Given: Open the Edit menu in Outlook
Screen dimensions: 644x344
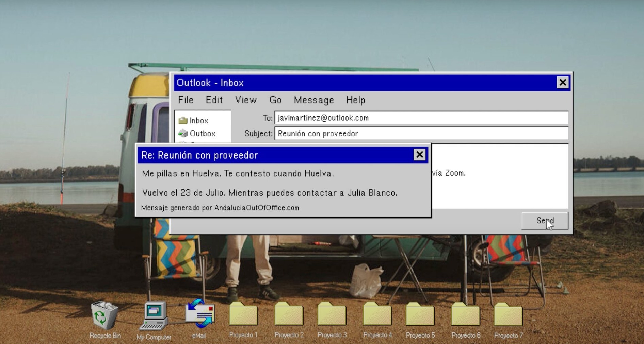Looking at the screenshot, I should click(x=214, y=100).
